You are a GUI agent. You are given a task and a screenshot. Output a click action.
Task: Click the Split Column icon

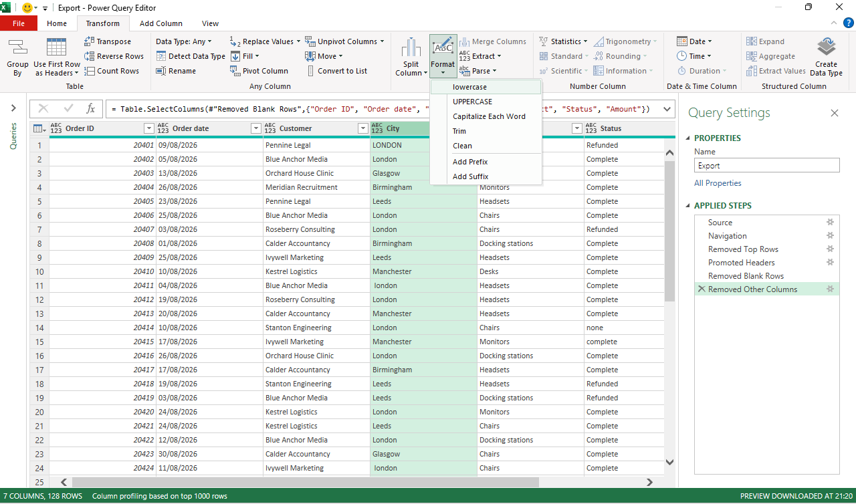click(x=411, y=48)
